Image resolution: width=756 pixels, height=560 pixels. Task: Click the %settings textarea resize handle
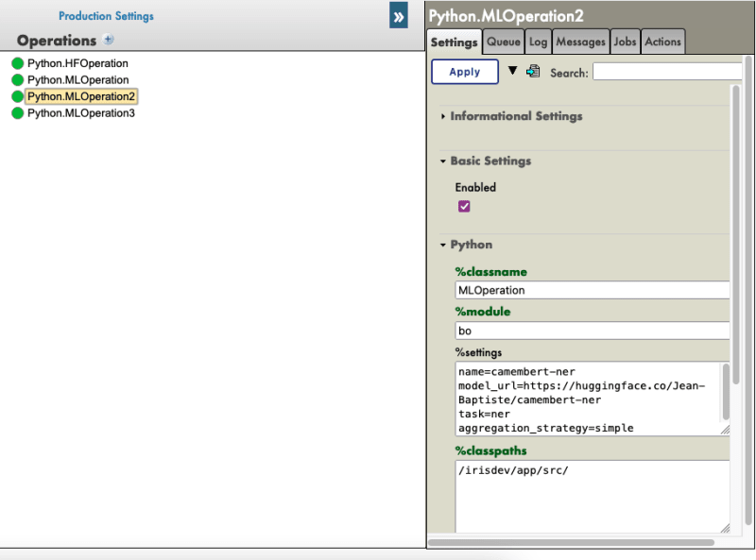[x=725, y=430]
